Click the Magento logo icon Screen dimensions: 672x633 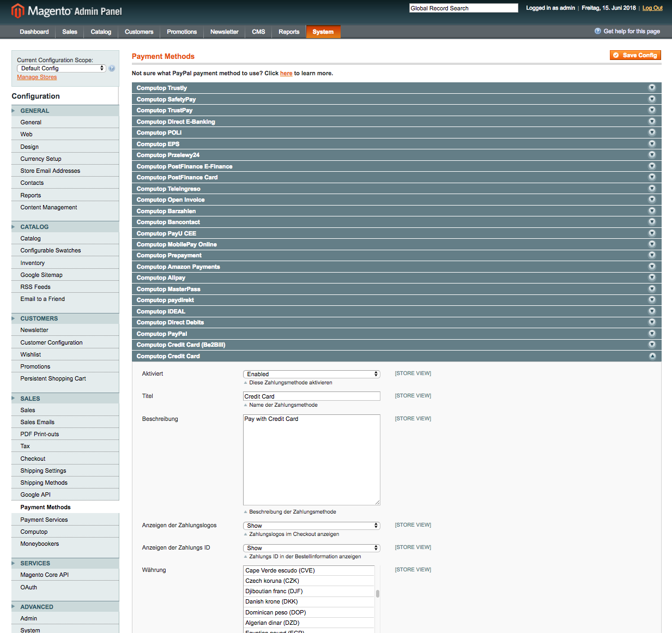coord(18,11)
